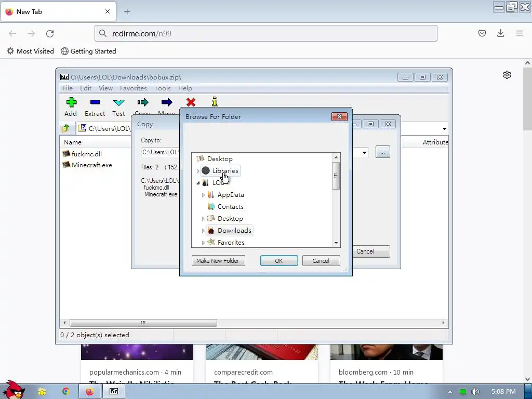Expand the AppData folder node

tap(203, 195)
